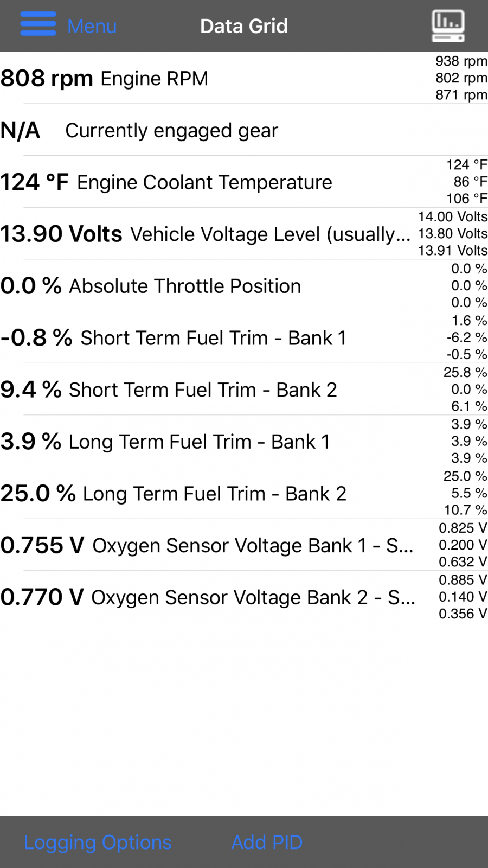This screenshot has width=488, height=868.
Task: Open Logging Options
Action: 98,842
